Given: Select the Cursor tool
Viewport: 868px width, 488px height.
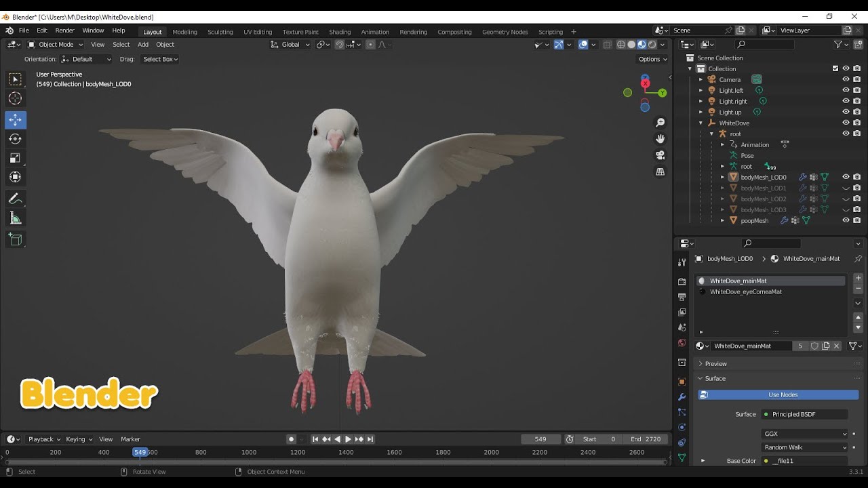Looking at the screenshot, I should [x=15, y=99].
